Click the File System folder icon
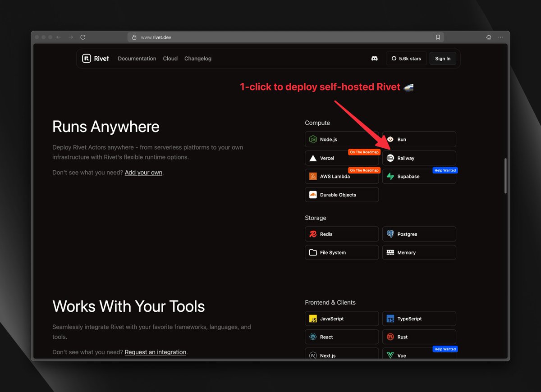541x392 pixels. click(313, 252)
